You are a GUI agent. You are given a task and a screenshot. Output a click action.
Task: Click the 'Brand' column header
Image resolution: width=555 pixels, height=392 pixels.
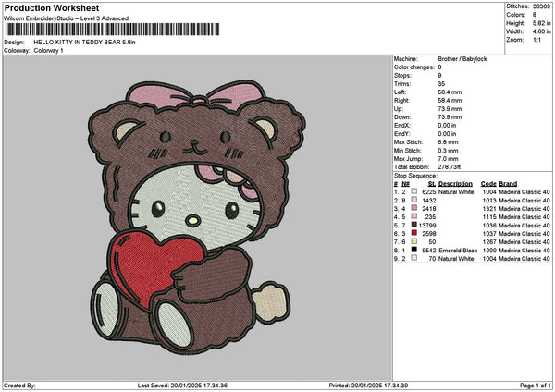click(x=508, y=184)
